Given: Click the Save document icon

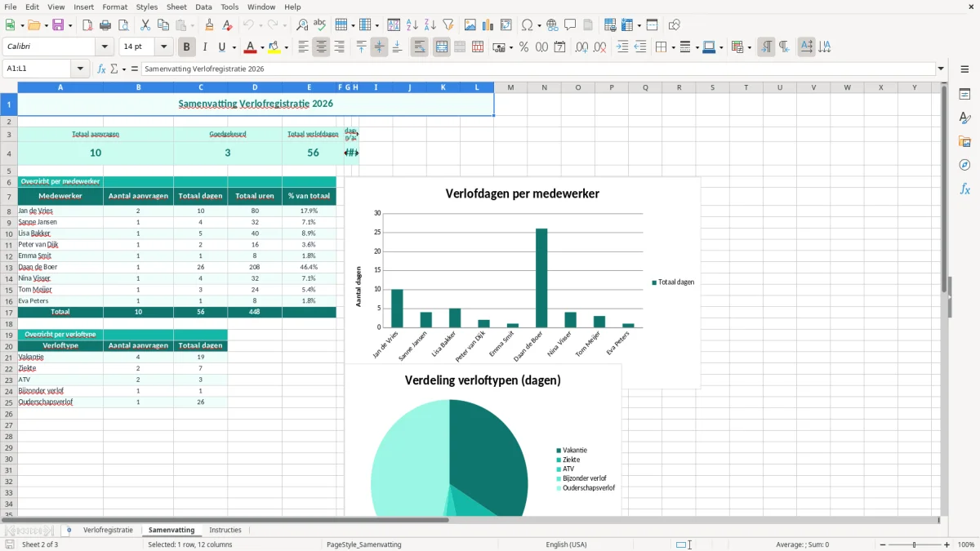Looking at the screenshot, I should coord(58,25).
